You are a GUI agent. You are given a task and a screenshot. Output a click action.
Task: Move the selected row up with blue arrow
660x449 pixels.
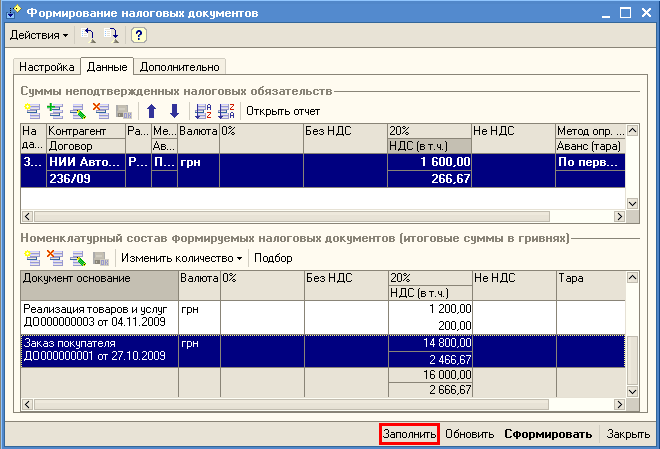point(152,110)
